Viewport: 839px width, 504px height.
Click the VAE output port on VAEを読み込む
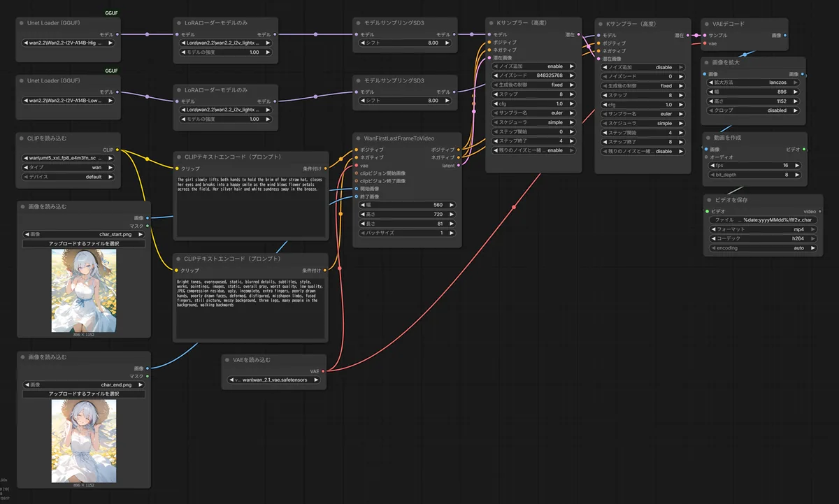323,371
